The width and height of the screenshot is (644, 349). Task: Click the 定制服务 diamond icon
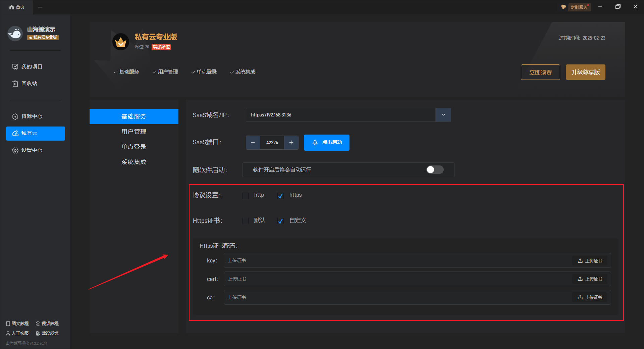pos(563,7)
